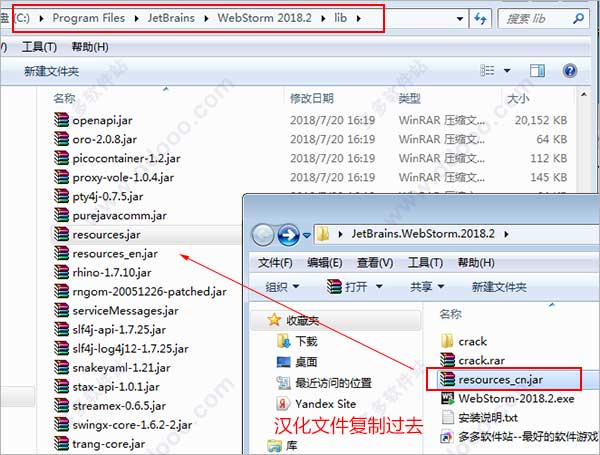Image resolution: width=600 pixels, height=455 pixels.
Task: Open the 编辑(E) menu in front window
Action: [324, 263]
